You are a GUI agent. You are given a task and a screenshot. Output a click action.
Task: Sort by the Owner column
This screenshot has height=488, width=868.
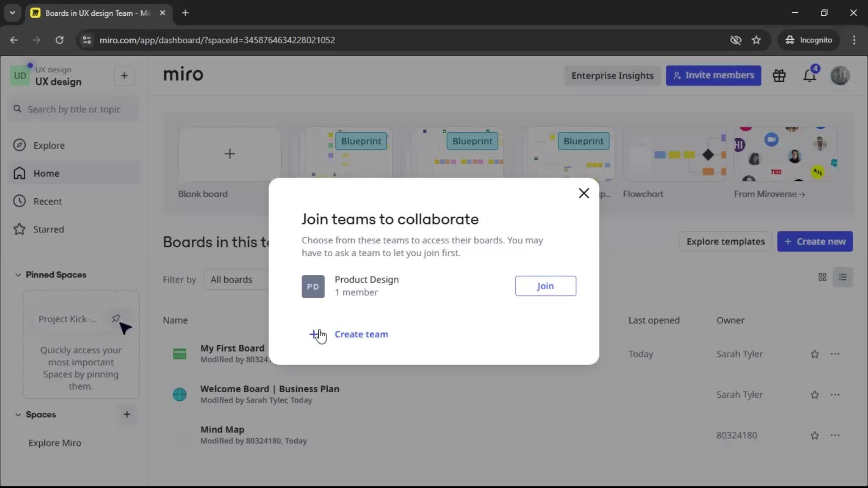click(730, 320)
